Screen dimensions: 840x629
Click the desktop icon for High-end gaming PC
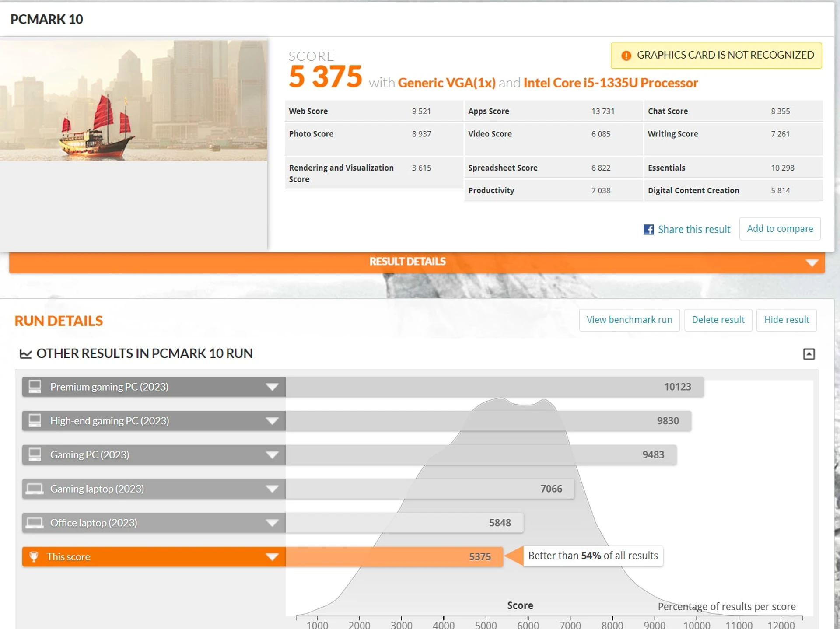point(35,421)
